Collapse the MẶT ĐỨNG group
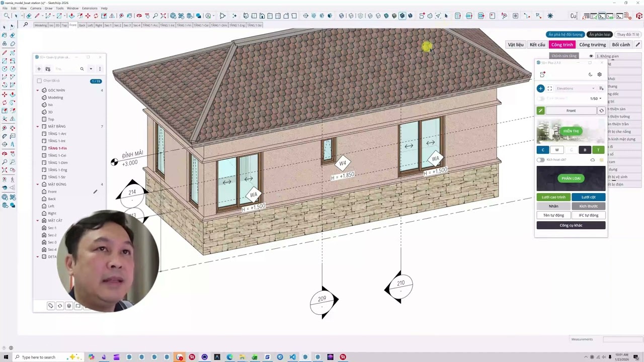 pyautogui.click(x=37, y=185)
